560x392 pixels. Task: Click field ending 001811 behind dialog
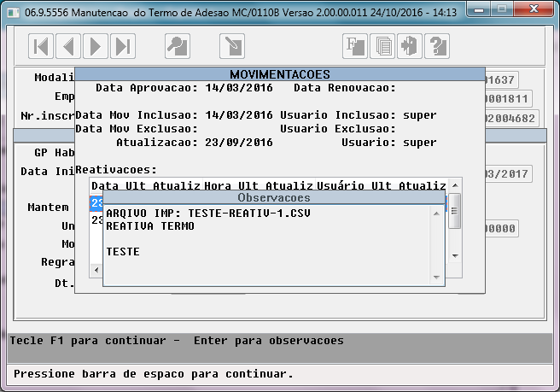[x=508, y=99]
